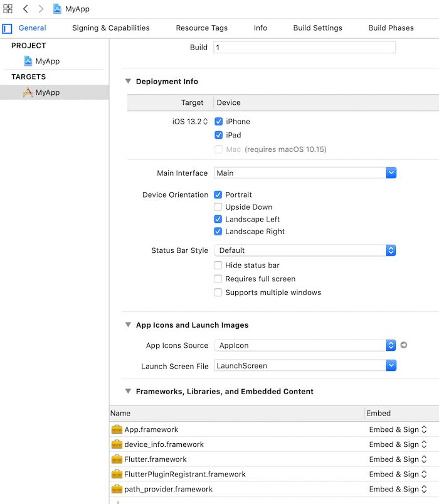
Task: Switch to Signing & Capabilities tab
Action: tap(110, 28)
